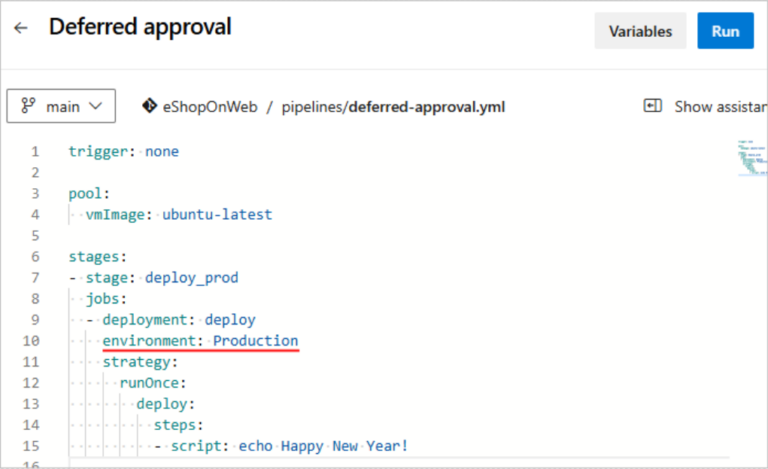768x469 pixels.
Task: Click the 'strategy:' line
Action: (140, 362)
